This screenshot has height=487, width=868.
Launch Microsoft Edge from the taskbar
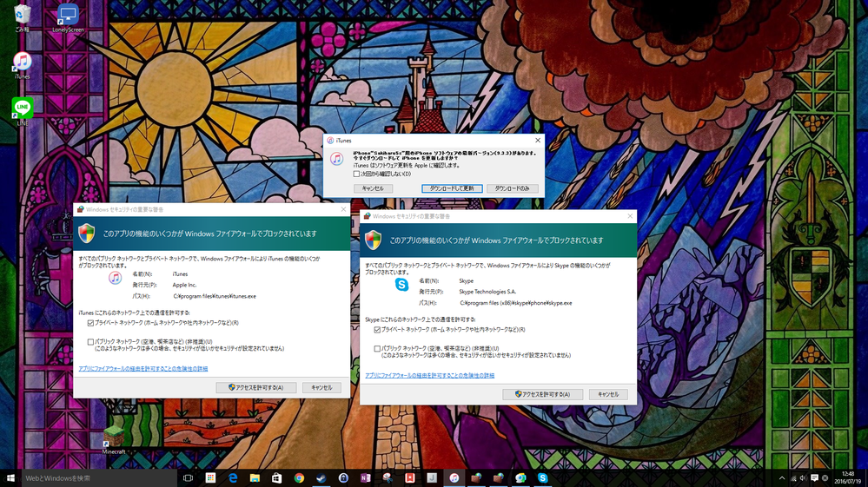coord(233,477)
